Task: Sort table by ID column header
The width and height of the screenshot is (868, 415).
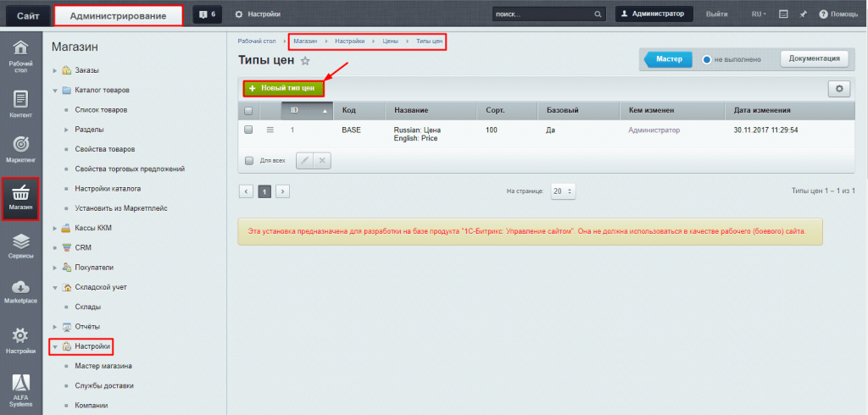Action: 307,111
